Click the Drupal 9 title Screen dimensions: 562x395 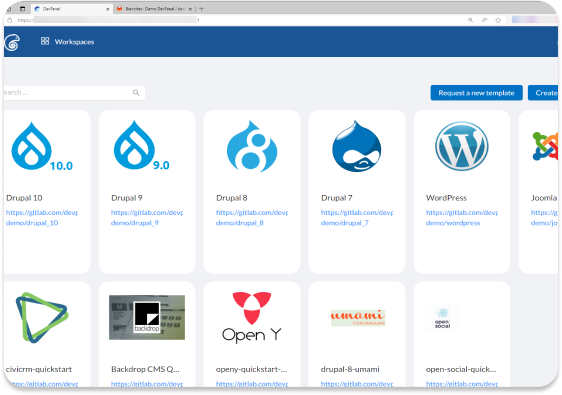coord(127,198)
